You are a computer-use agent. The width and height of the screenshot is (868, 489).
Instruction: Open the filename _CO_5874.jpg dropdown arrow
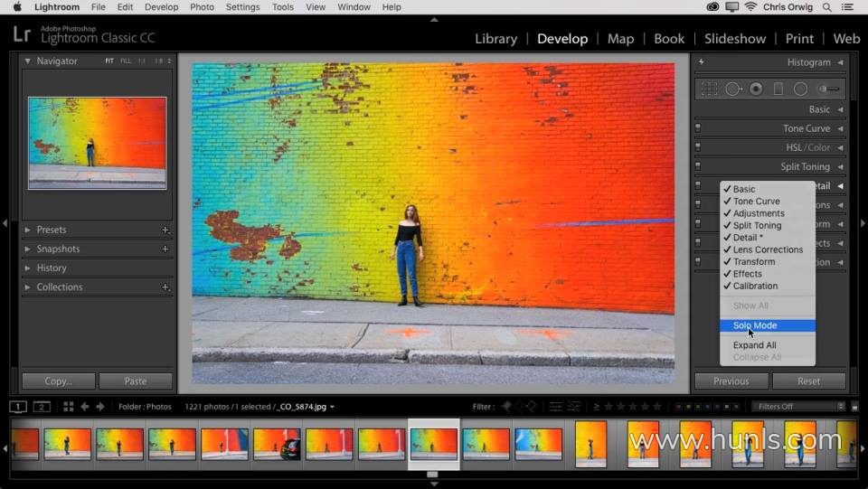(332, 407)
